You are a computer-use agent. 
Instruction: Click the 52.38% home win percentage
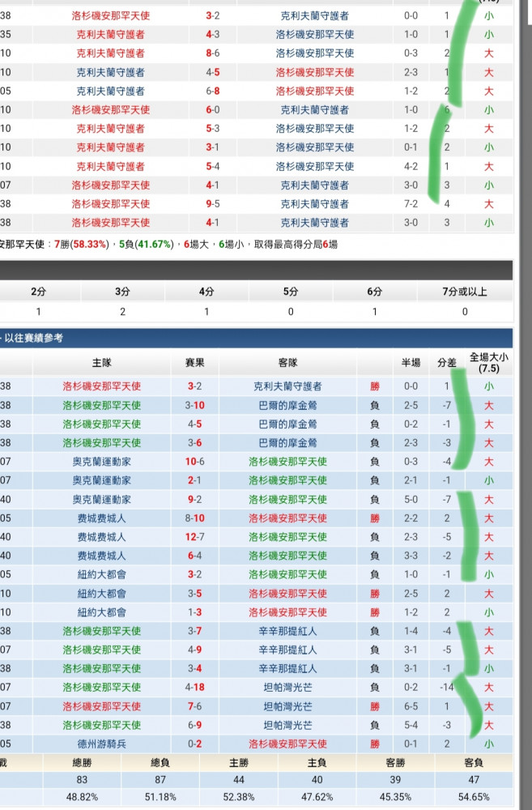point(239,797)
